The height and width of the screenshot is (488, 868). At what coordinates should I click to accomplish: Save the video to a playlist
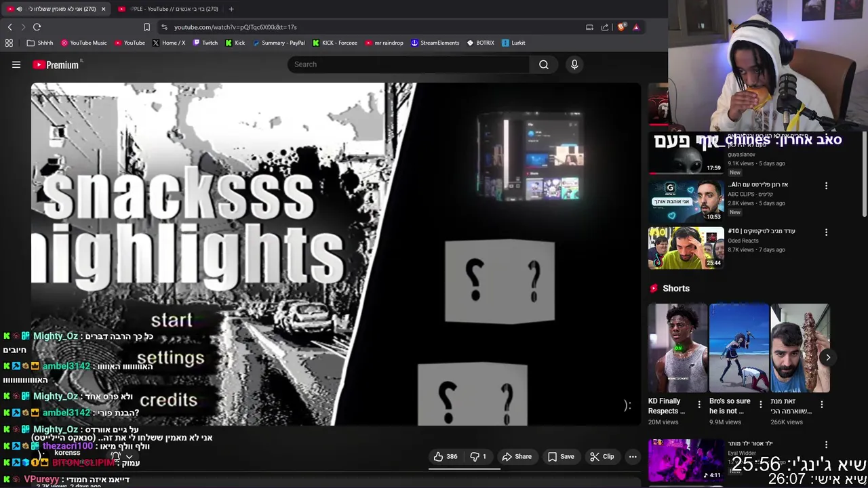[561, 457]
